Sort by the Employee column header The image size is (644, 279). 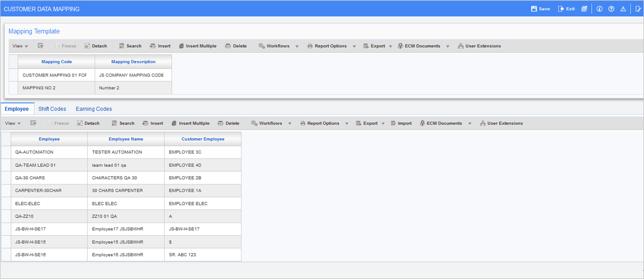pos(49,139)
